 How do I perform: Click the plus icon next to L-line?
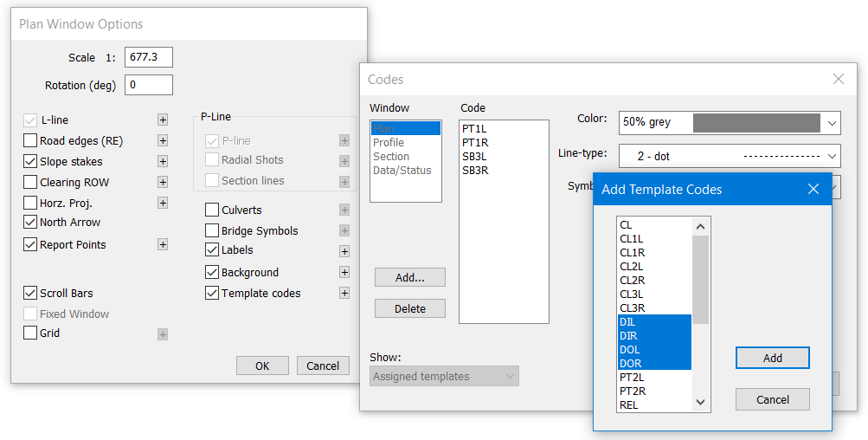tap(162, 120)
